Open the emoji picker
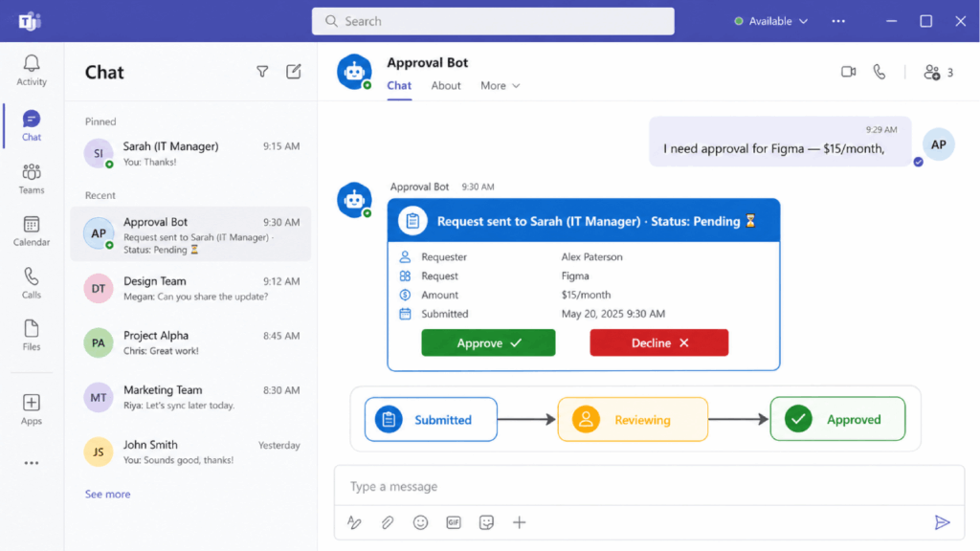Screen dimensions: 980x551 pos(421,522)
